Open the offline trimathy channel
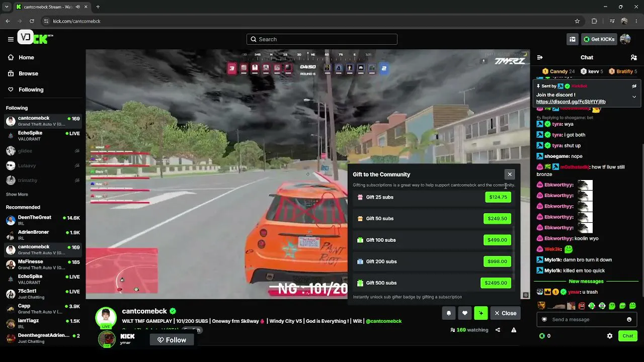644x362 pixels. pyautogui.click(x=43, y=180)
